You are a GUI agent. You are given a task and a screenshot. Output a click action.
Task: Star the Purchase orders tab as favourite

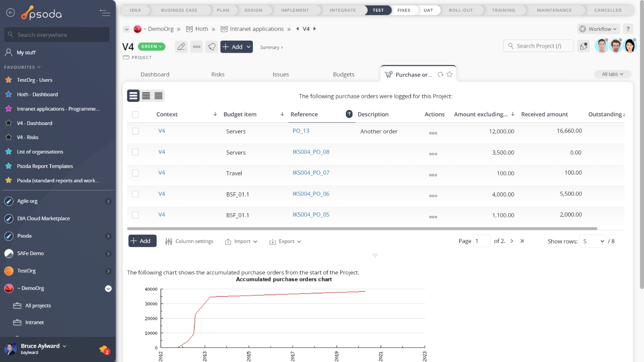click(x=449, y=74)
